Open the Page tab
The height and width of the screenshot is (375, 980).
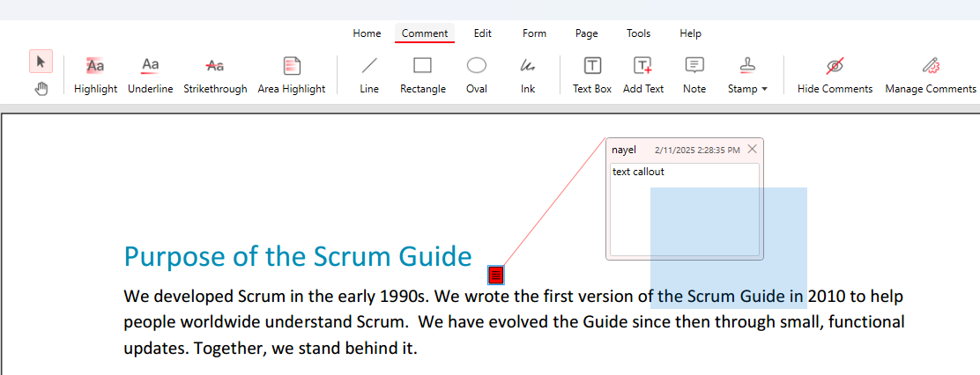pos(587,33)
